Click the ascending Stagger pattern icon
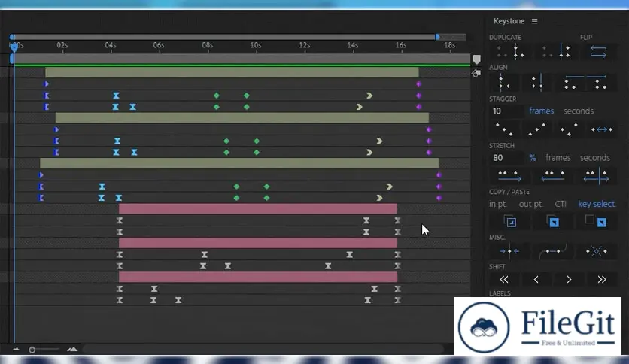Image resolution: width=629 pixels, height=364 pixels. 536,129
